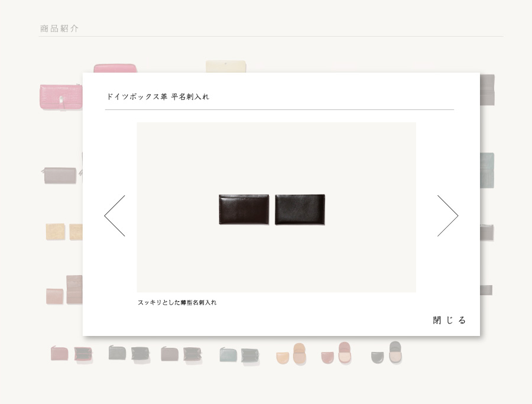Screen dimensions: 532x404
Task: Close the popup via 閉じる
Action: pos(449,320)
